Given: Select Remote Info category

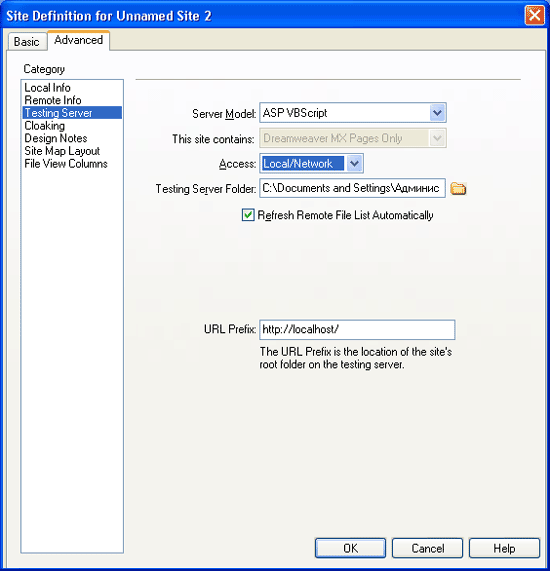Looking at the screenshot, I should tap(53, 100).
